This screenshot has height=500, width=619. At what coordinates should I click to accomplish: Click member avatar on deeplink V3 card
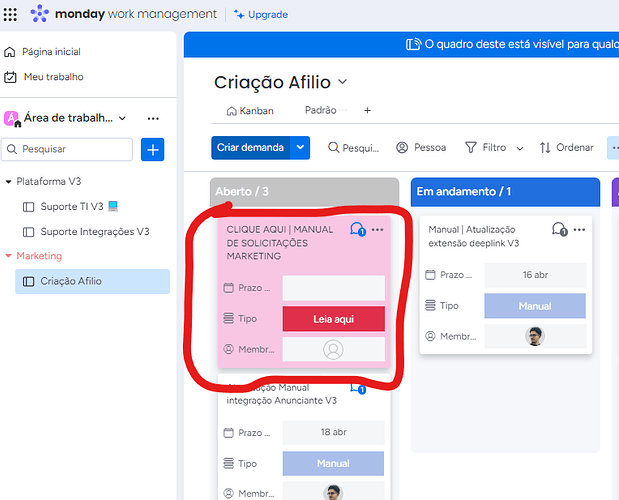535,336
